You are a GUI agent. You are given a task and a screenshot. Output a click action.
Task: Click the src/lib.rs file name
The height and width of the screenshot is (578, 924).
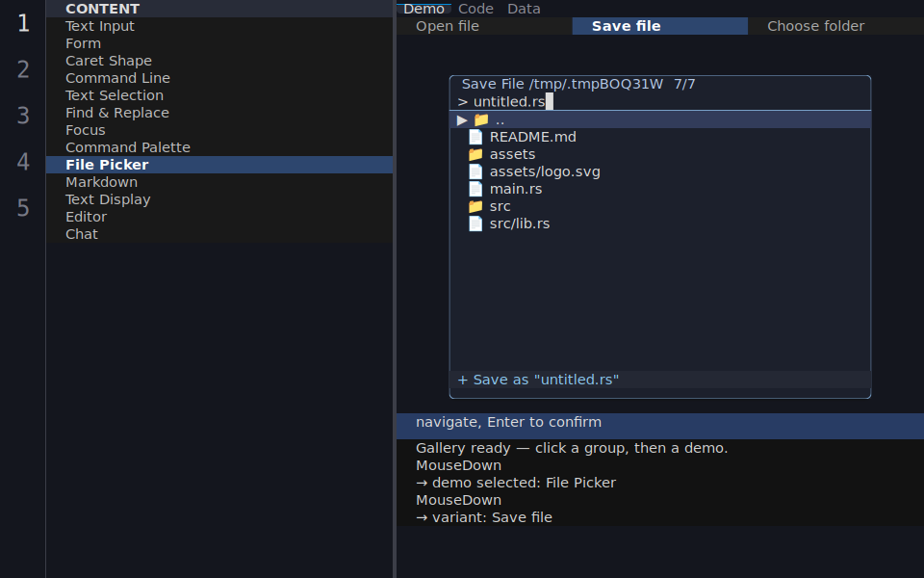click(x=520, y=223)
